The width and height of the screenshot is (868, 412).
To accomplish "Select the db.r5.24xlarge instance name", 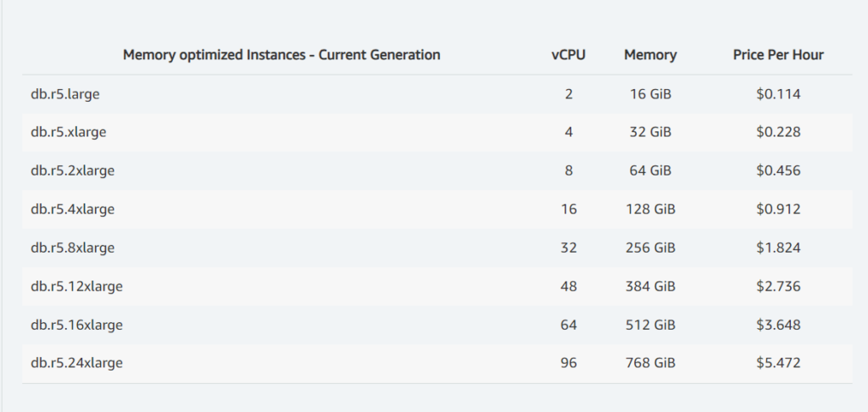I will pos(77,363).
